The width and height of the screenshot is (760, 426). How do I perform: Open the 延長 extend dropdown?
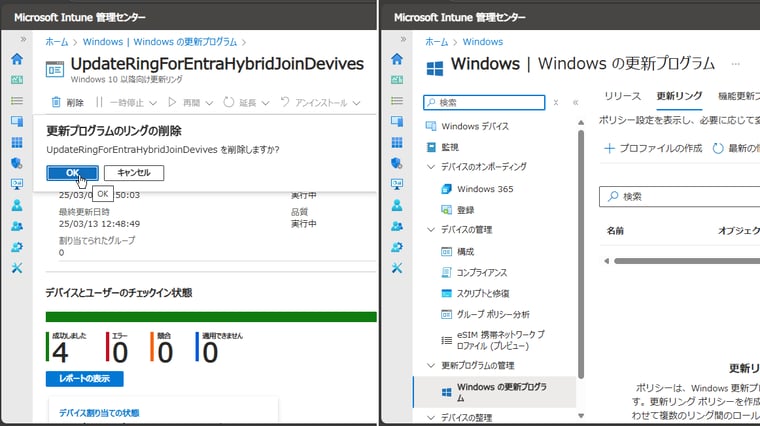[246, 102]
